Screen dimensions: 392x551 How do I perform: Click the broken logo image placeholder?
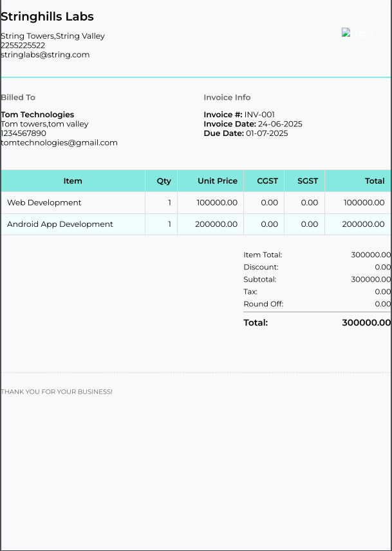[x=357, y=34]
